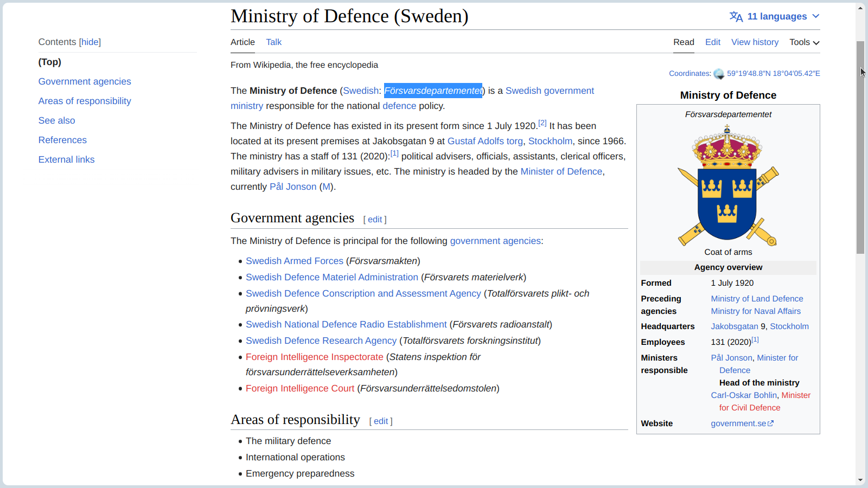Image resolution: width=868 pixels, height=488 pixels.
Task: Select the Edit tab at top
Action: (712, 42)
